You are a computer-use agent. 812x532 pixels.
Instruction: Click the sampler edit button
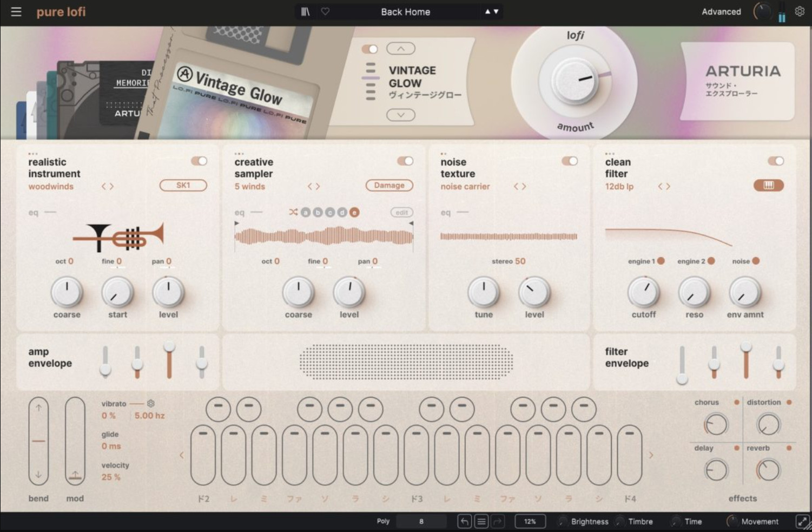pos(401,213)
